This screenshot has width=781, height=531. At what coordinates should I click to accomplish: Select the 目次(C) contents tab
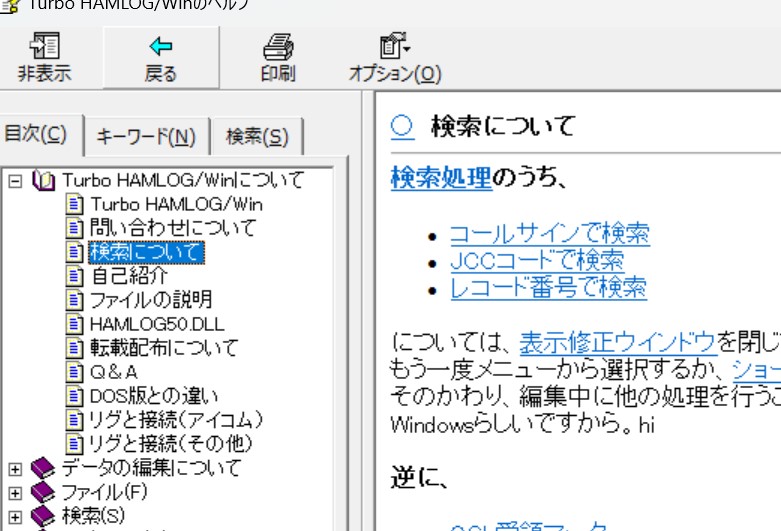coord(36,135)
